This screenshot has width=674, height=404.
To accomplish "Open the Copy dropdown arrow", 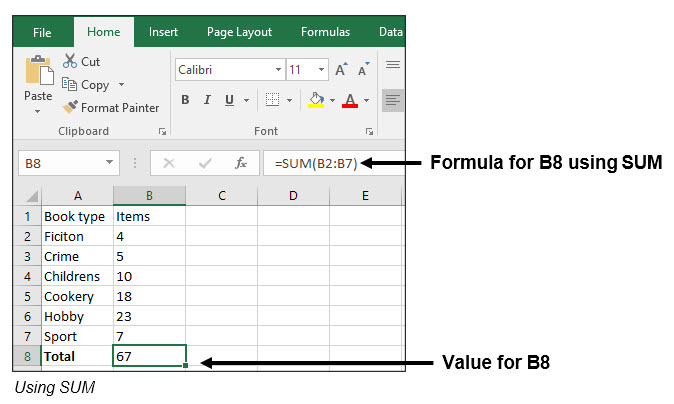I will click(x=121, y=84).
